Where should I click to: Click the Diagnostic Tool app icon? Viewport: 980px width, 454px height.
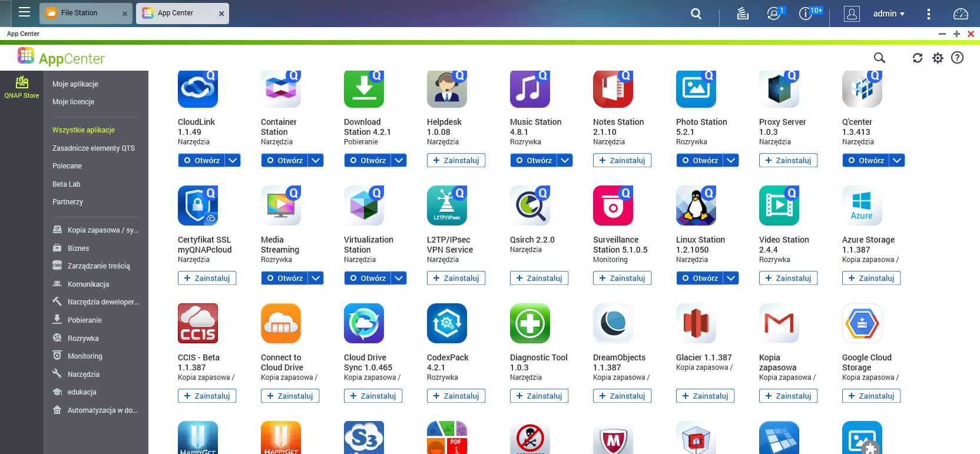(530, 323)
